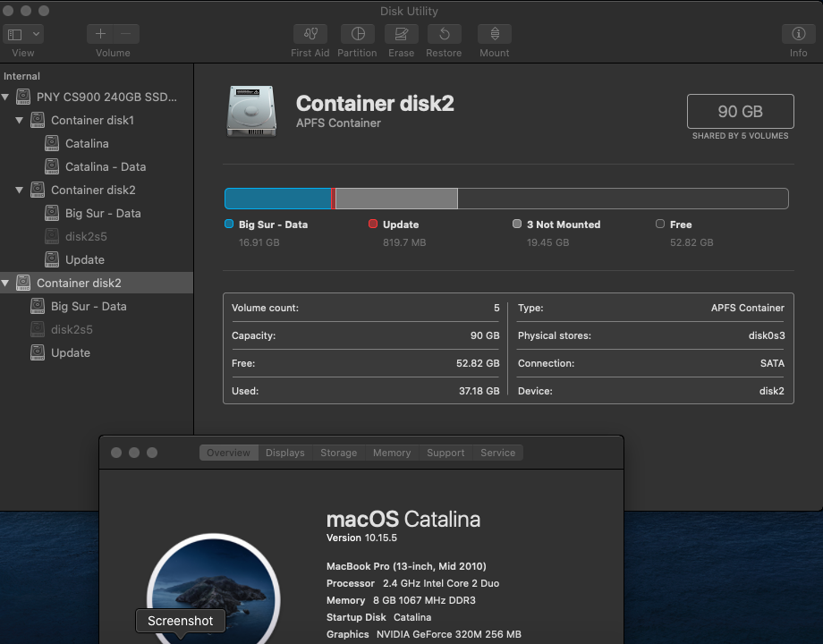Open the Partition tool
This screenshot has height=644, width=823.
point(357,34)
